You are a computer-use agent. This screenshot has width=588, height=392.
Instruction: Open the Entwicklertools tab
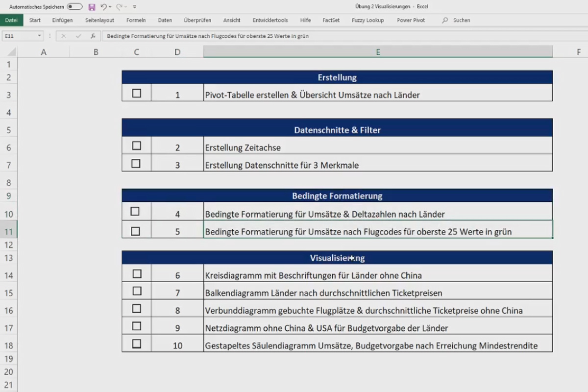[x=270, y=20]
